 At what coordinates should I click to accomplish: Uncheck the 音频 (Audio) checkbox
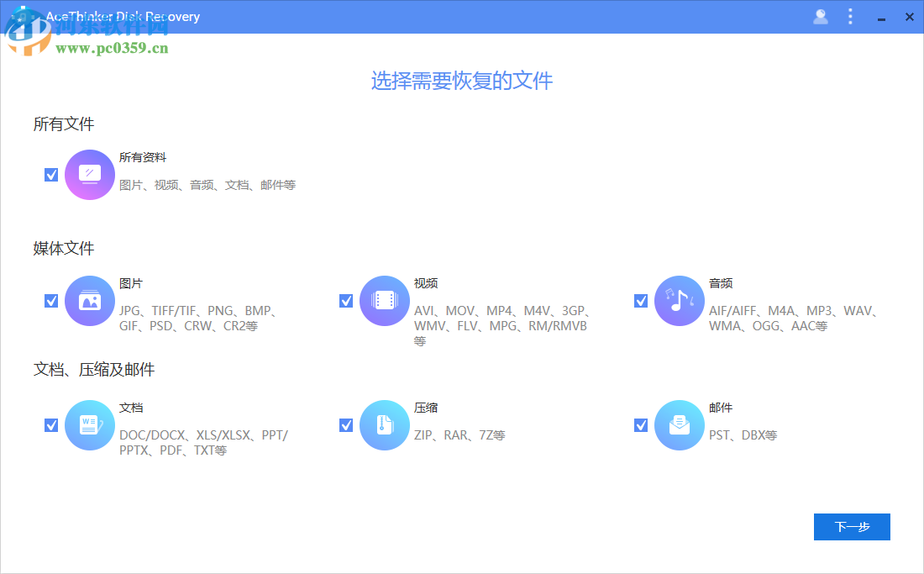641,300
